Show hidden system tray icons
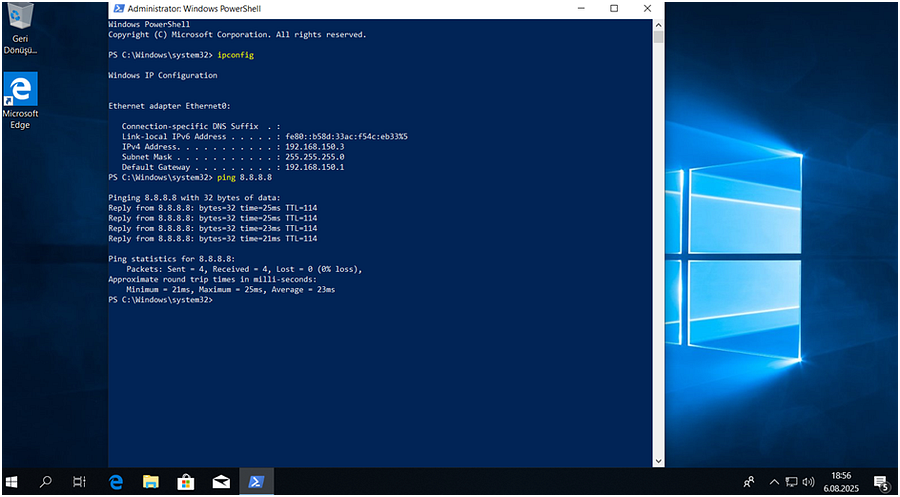This screenshot has height=497, width=900. pyautogui.click(x=774, y=482)
